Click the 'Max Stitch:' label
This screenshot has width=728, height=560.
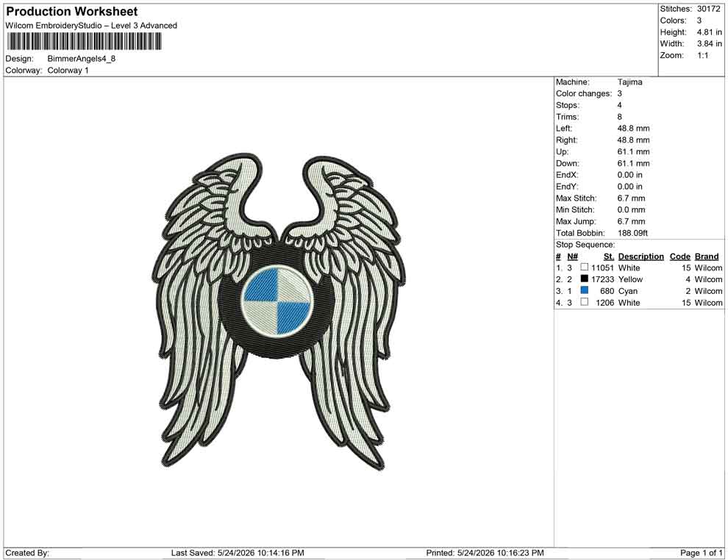[576, 198]
